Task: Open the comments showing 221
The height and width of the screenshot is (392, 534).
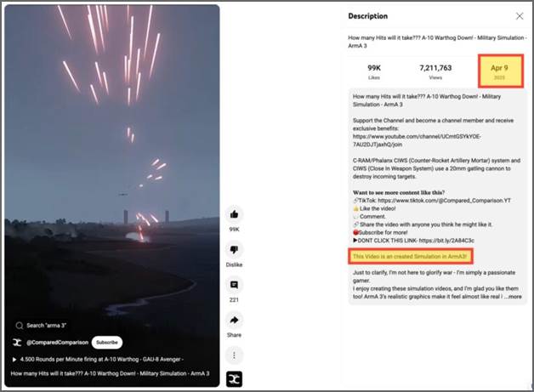Action: (234, 285)
